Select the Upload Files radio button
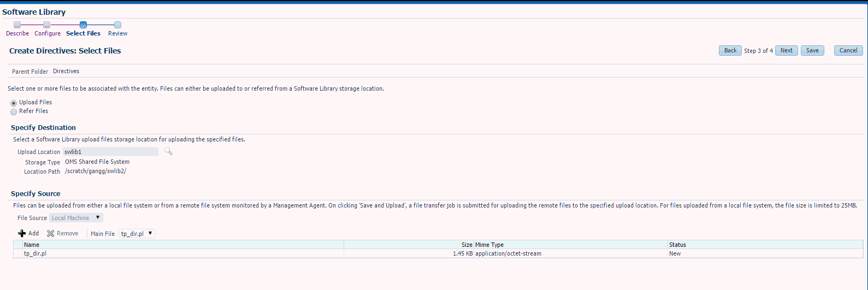Image resolution: width=868 pixels, height=290 pixels. click(x=14, y=103)
